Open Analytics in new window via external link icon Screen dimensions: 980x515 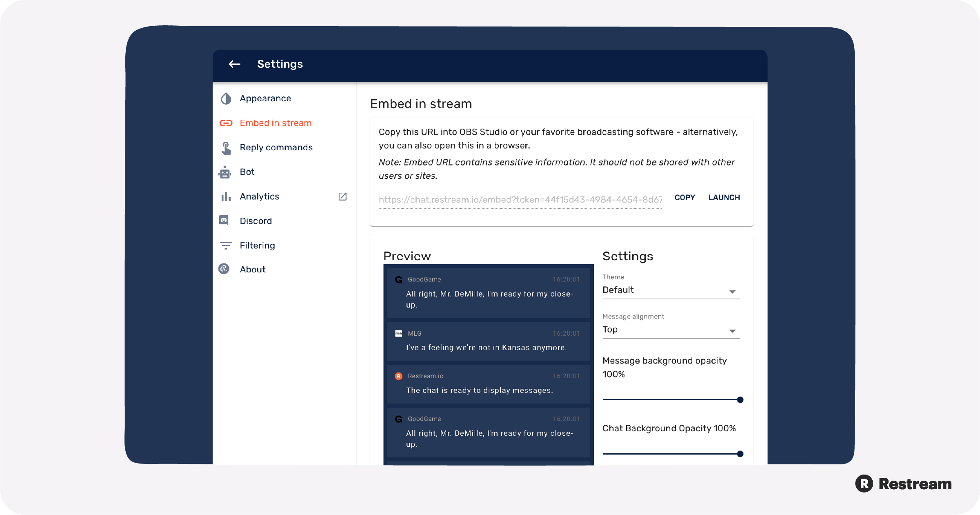[x=342, y=196]
